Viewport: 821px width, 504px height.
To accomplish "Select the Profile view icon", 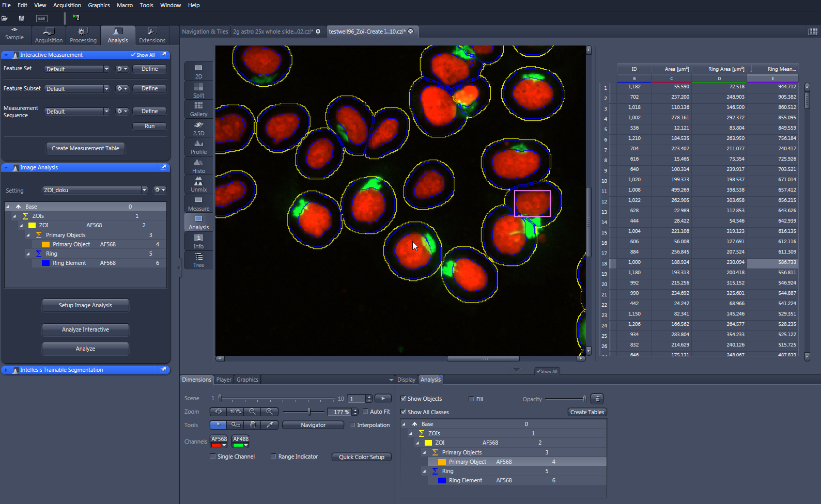I will [x=198, y=147].
